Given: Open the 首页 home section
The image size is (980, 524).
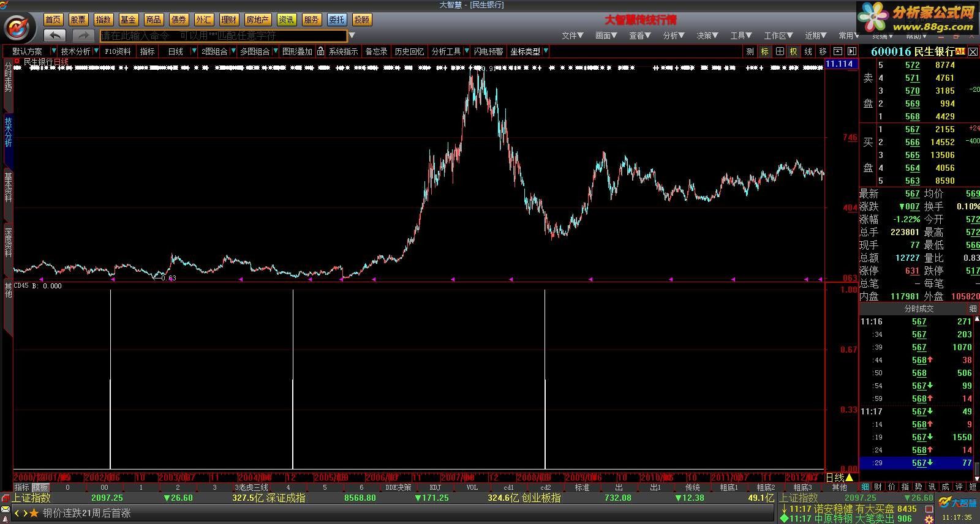Looking at the screenshot, I should click(53, 20).
